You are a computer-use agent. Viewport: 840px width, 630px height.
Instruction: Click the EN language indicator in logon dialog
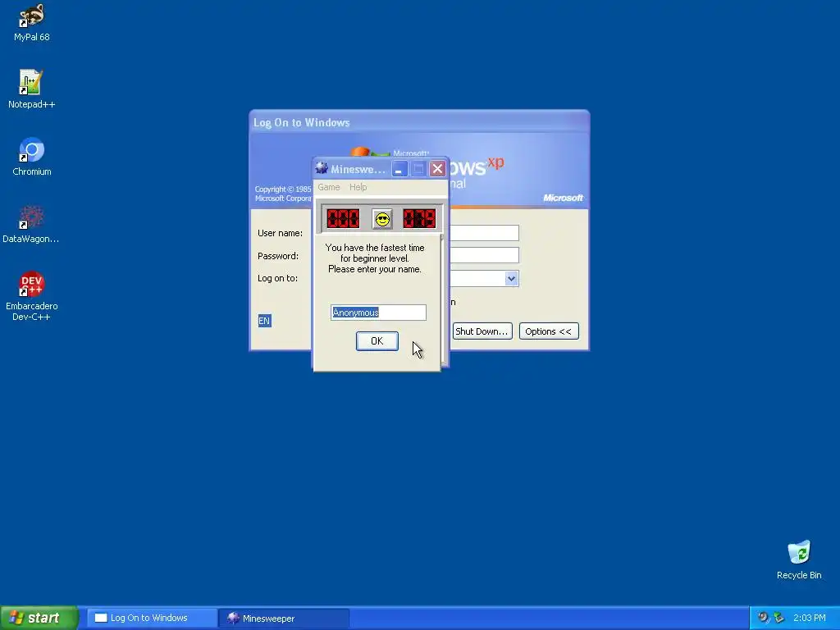point(264,321)
